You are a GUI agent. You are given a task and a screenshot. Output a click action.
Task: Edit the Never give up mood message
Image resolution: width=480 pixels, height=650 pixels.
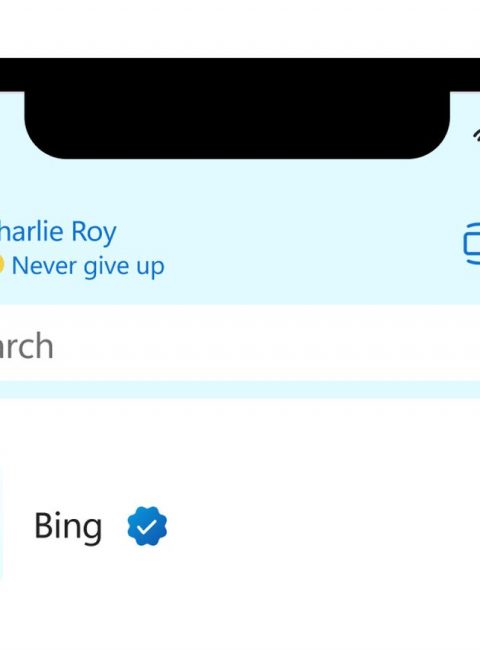point(88,266)
